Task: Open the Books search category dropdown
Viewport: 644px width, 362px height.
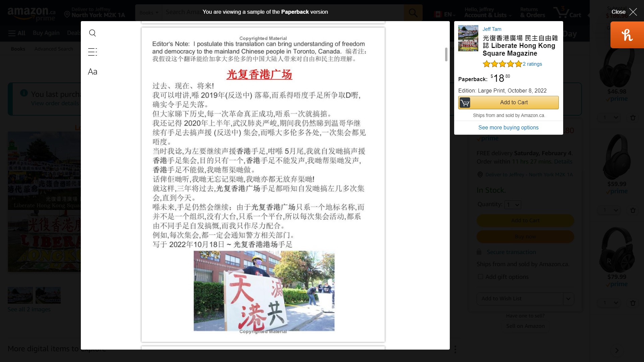Action: tap(149, 13)
